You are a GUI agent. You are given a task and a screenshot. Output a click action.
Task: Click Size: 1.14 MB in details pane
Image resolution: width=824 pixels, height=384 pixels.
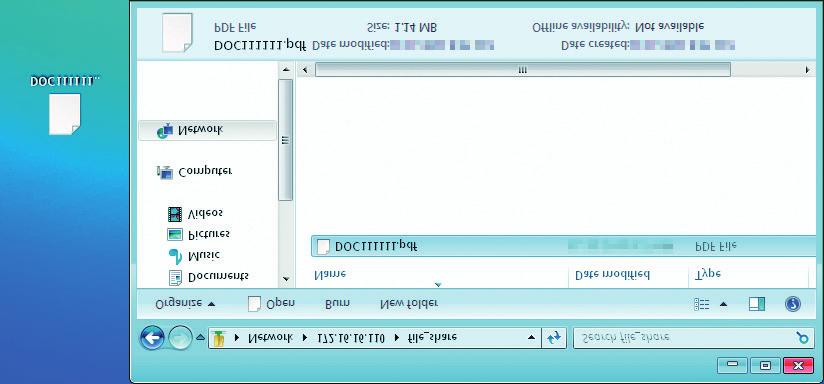[401, 27]
